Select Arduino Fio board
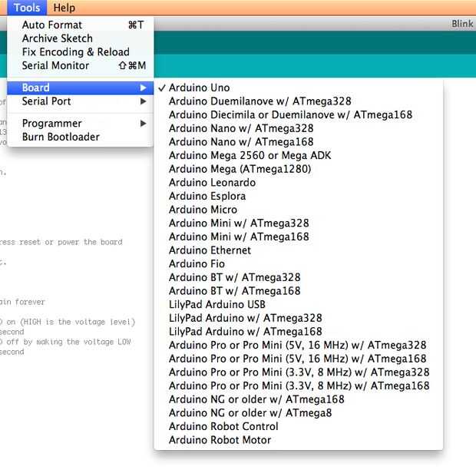 (299, 264)
